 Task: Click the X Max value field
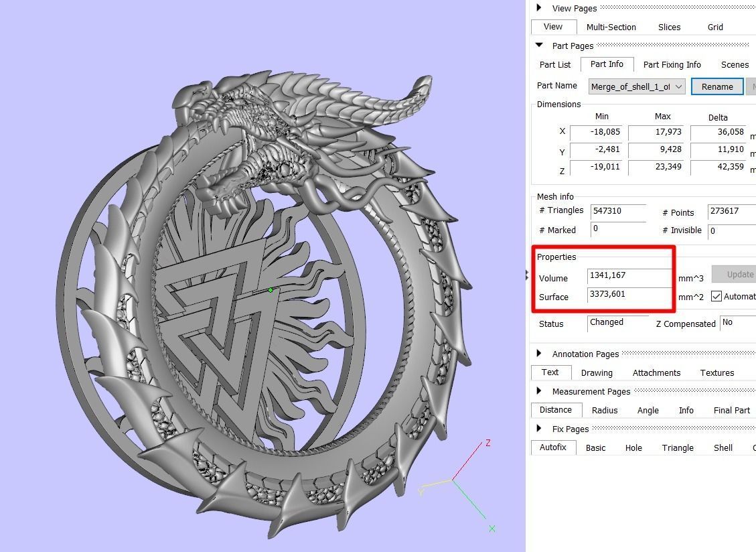(656, 132)
